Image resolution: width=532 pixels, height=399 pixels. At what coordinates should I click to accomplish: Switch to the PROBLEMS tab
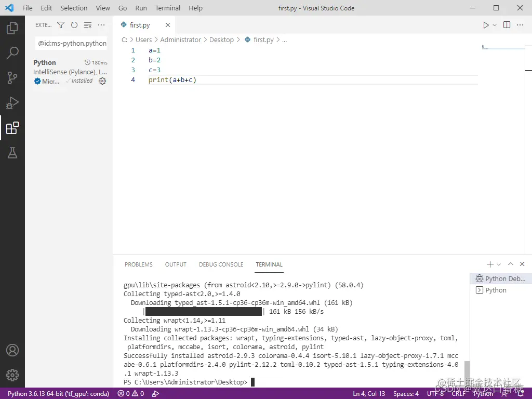[138, 264]
